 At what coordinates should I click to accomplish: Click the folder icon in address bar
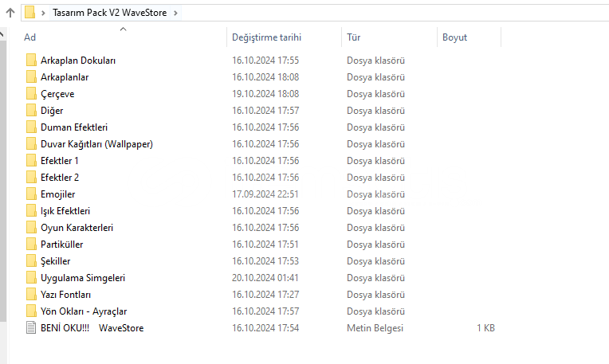(30, 13)
